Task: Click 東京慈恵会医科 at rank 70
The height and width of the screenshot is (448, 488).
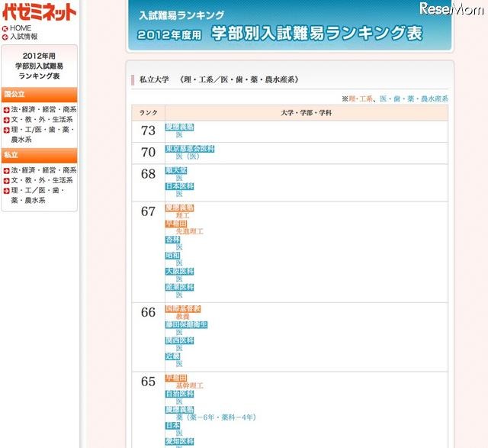Action: click(190, 148)
